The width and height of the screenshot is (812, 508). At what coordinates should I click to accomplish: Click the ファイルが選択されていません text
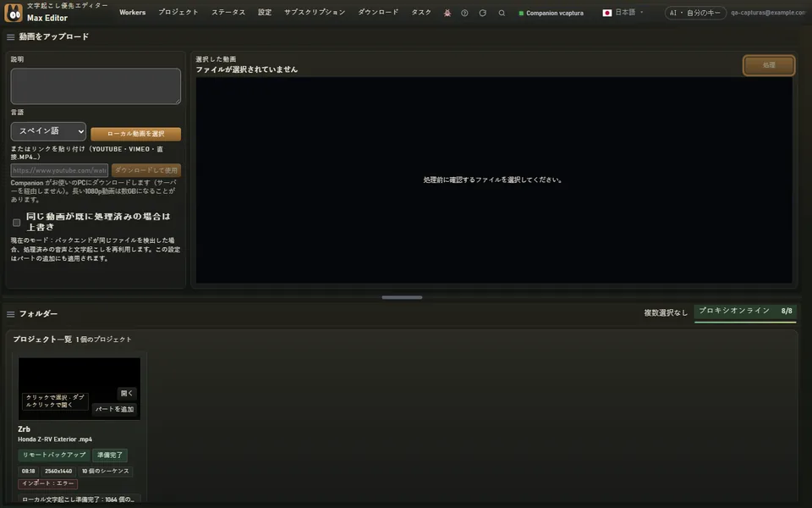click(x=246, y=69)
